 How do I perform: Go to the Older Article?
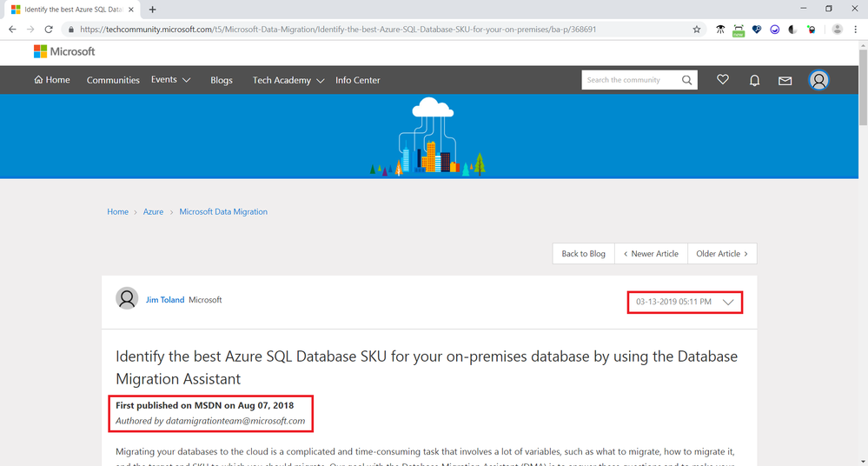click(722, 254)
